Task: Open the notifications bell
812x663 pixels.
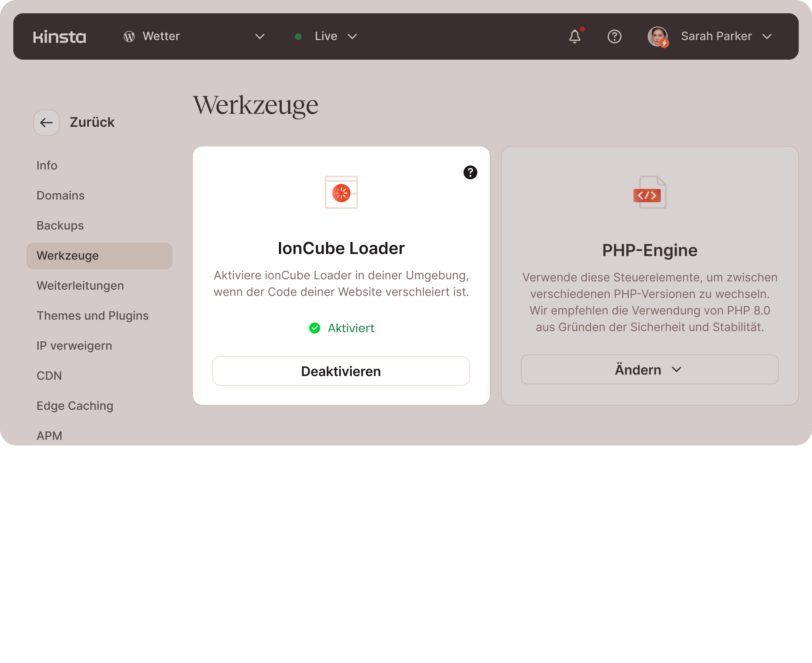Action: (575, 36)
